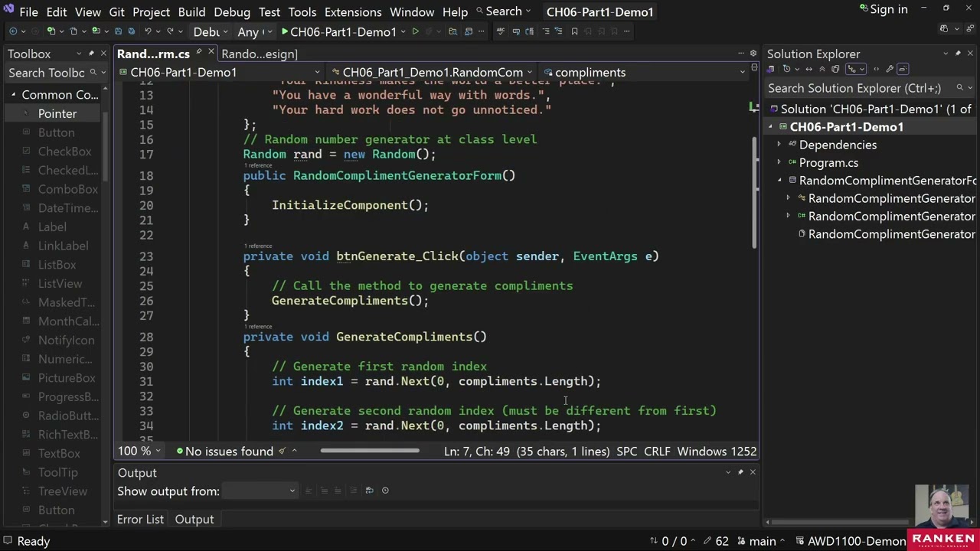Viewport: 980px width, 551px height.
Task: Click the Sign in button
Action: [x=883, y=9]
